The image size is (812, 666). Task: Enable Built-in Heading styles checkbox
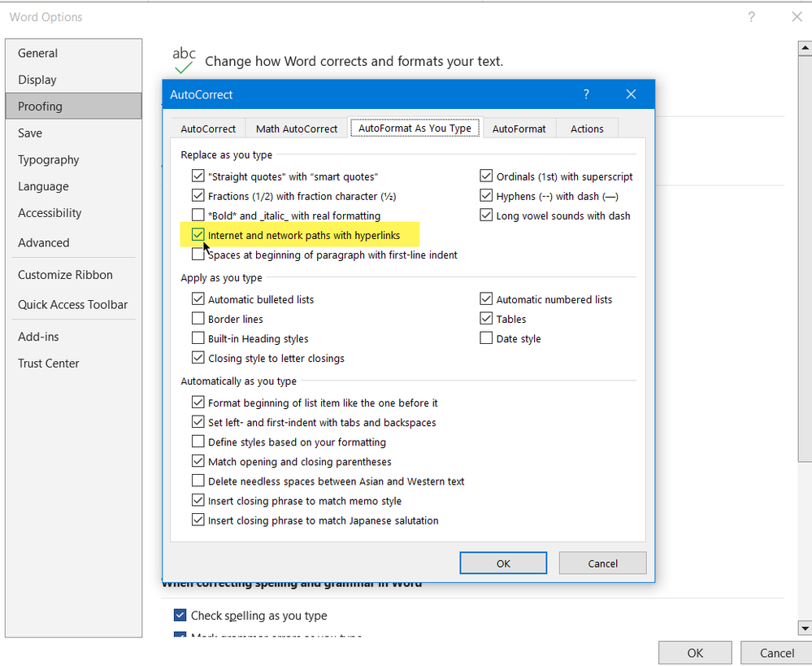coord(198,338)
